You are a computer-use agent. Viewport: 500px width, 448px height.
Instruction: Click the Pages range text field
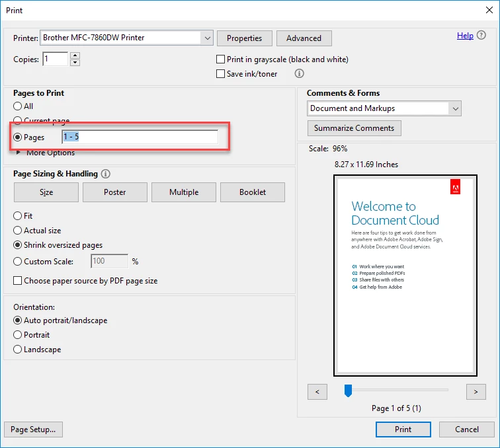140,137
